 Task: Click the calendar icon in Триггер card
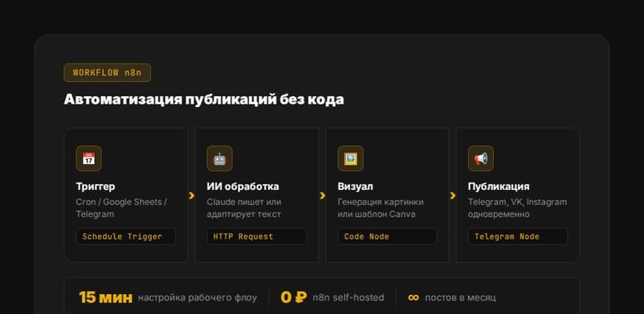point(89,158)
